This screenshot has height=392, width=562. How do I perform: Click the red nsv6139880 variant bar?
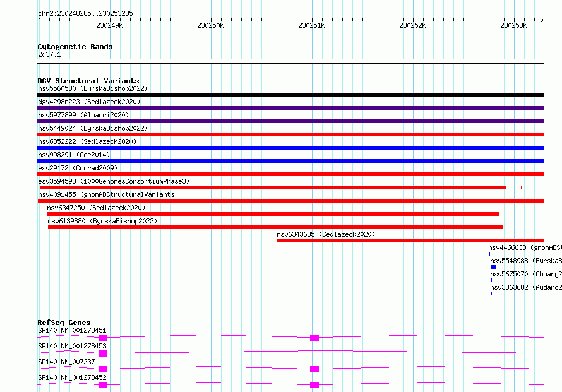tap(275, 227)
